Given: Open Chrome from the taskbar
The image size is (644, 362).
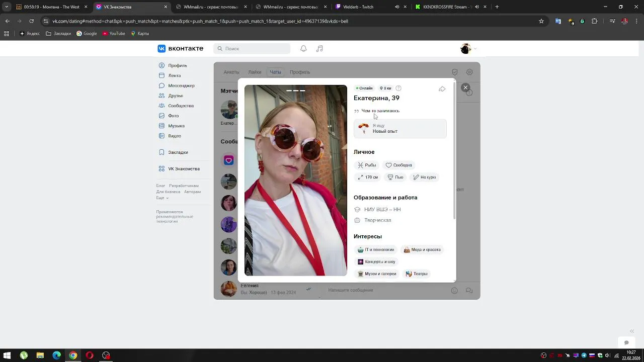Looking at the screenshot, I should (73, 355).
